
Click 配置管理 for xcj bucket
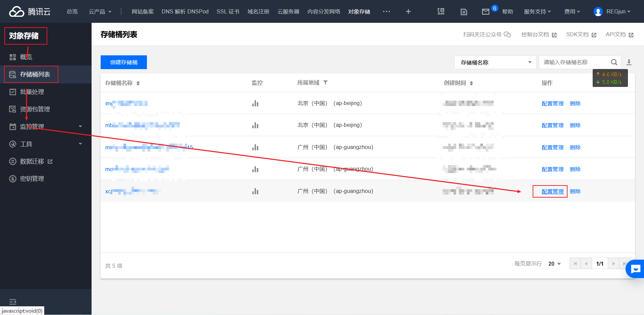tap(552, 191)
